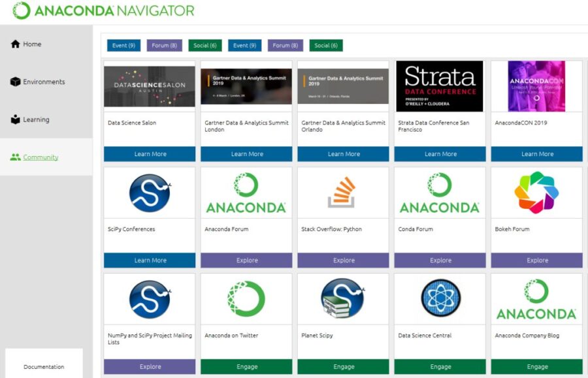Click Explore under Bokeh Forum
This screenshot has height=378, width=588.
(536, 260)
